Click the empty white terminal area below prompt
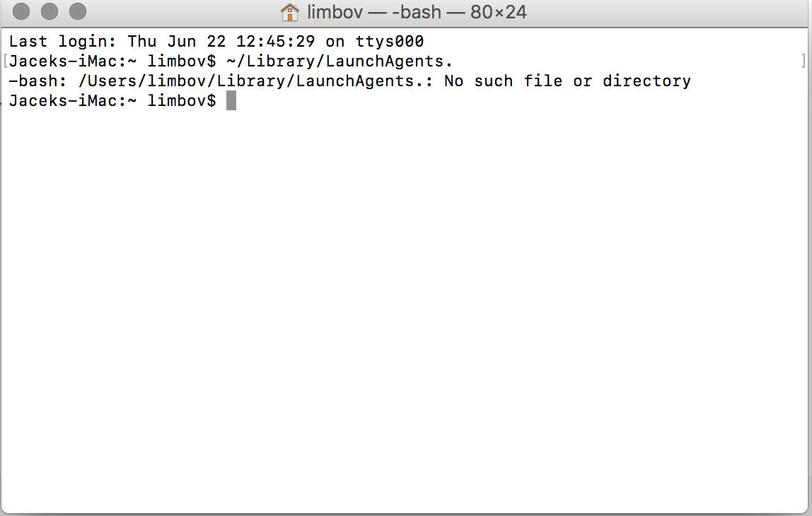This screenshot has width=812, height=516. (404, 310)
